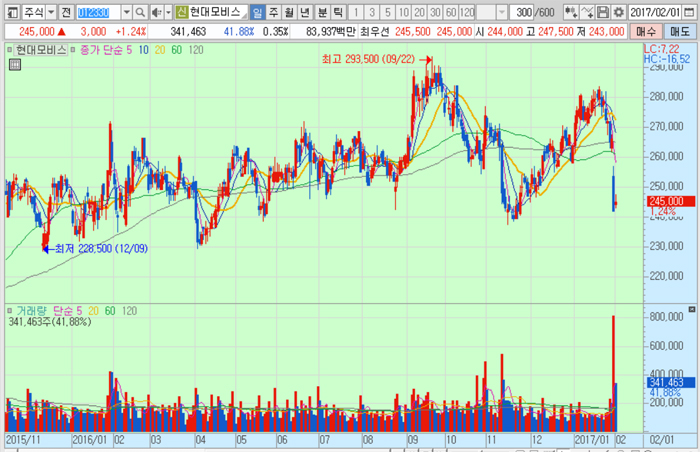Click the 매도 sell button
This screenshot has width=700, height=452.
pyautogui.click(x=679, y=31)
